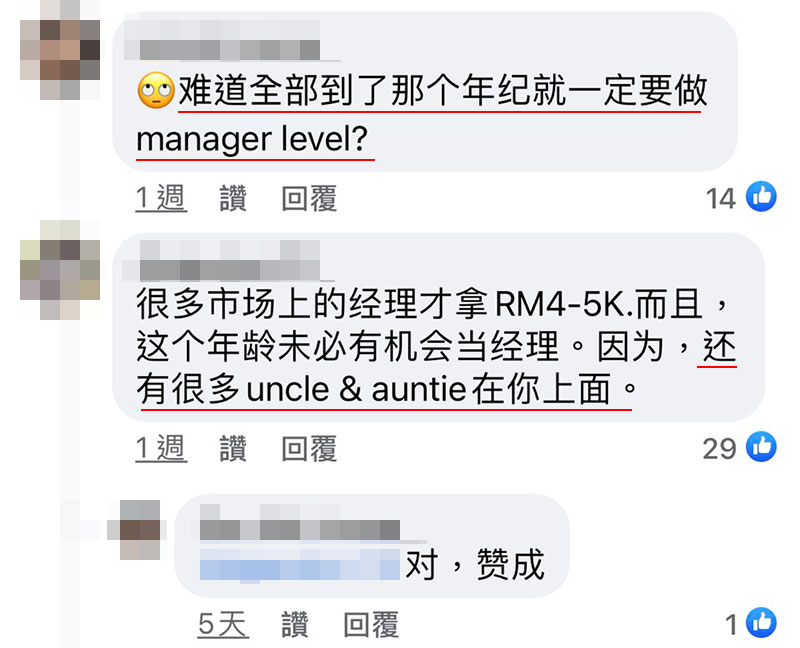
Task: Click the blue tagged-user mention before 对，赞成
Action: [299, 565]
